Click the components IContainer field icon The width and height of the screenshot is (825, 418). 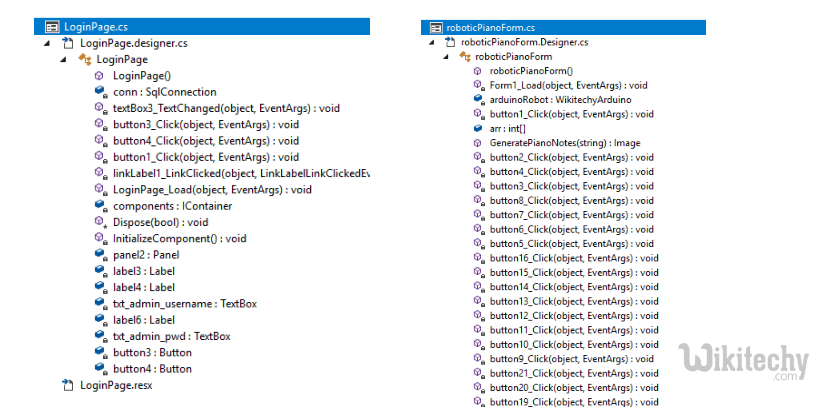pos(100,206)
